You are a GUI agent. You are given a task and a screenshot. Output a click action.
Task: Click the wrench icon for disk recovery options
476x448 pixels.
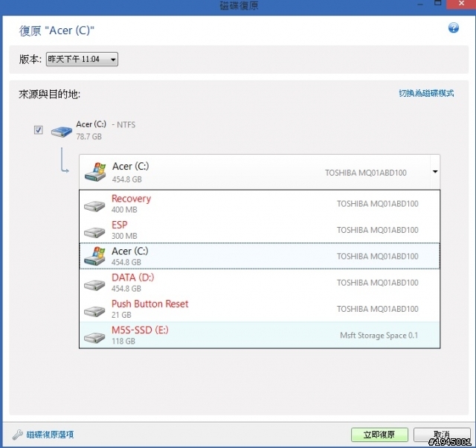(x=18, y=435)
